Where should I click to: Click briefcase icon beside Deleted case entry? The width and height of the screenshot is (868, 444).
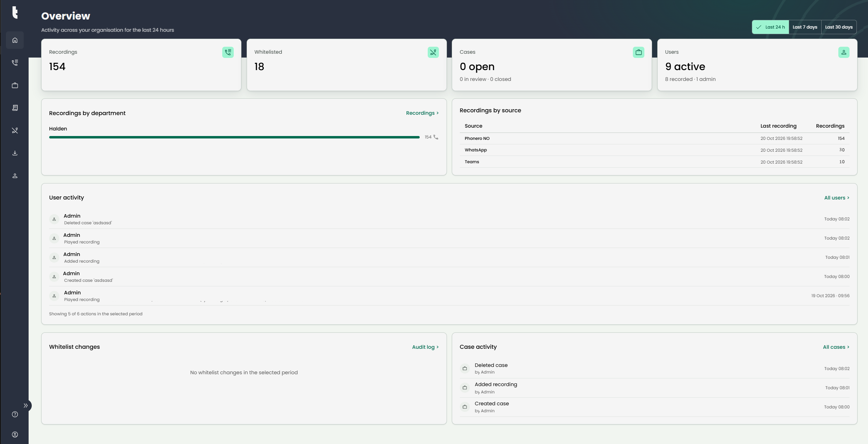pyautogui.click(x=465, y=368)
